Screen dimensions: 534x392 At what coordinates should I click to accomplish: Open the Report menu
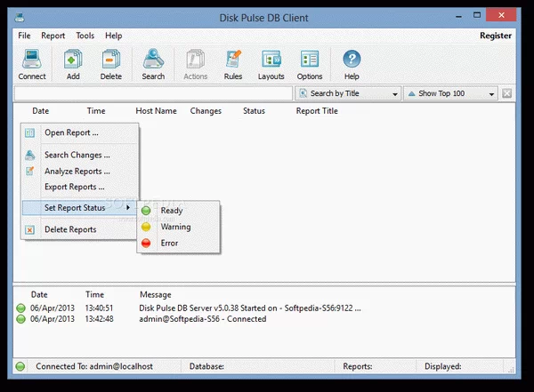coord(53,36)
